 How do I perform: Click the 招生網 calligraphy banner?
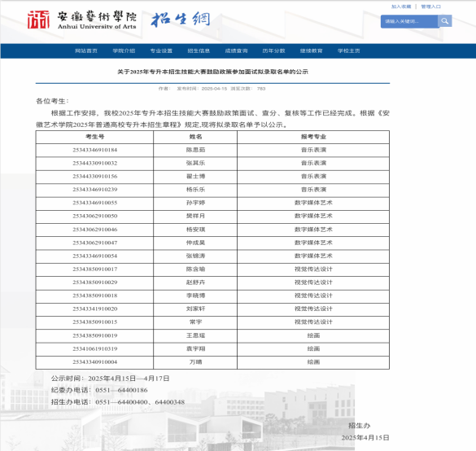point(181,20)
